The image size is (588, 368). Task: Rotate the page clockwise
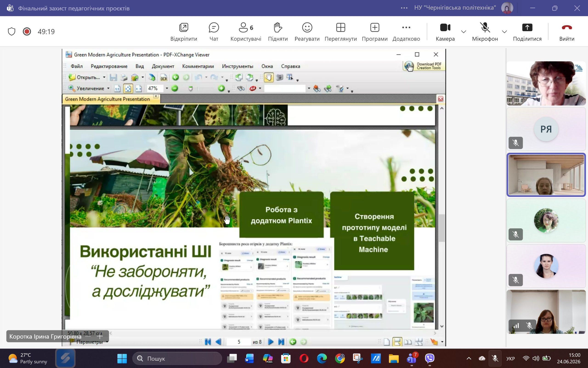[249, 78]
